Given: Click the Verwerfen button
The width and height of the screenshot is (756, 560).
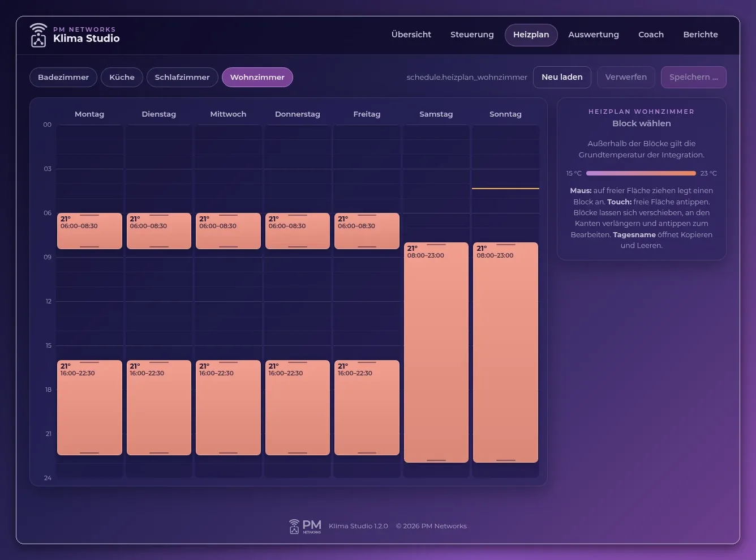Looking at the screenshot, I should click(x=626, y=77).
